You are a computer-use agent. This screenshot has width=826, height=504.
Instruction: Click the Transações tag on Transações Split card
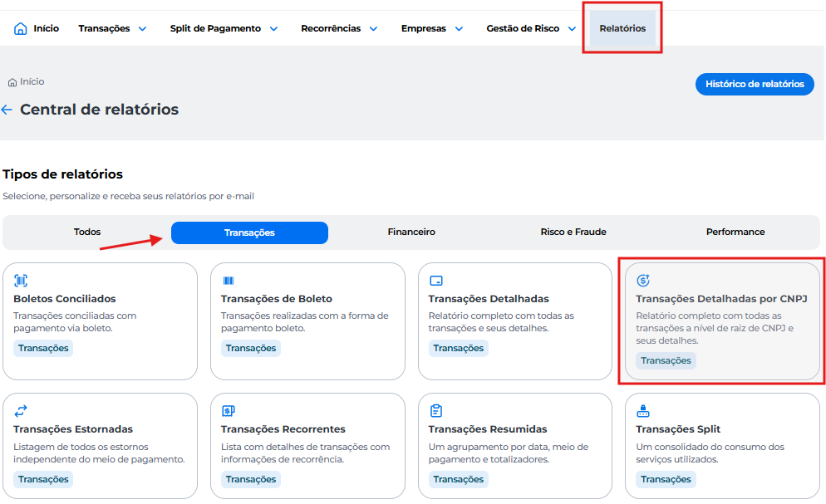coord(666,479)
